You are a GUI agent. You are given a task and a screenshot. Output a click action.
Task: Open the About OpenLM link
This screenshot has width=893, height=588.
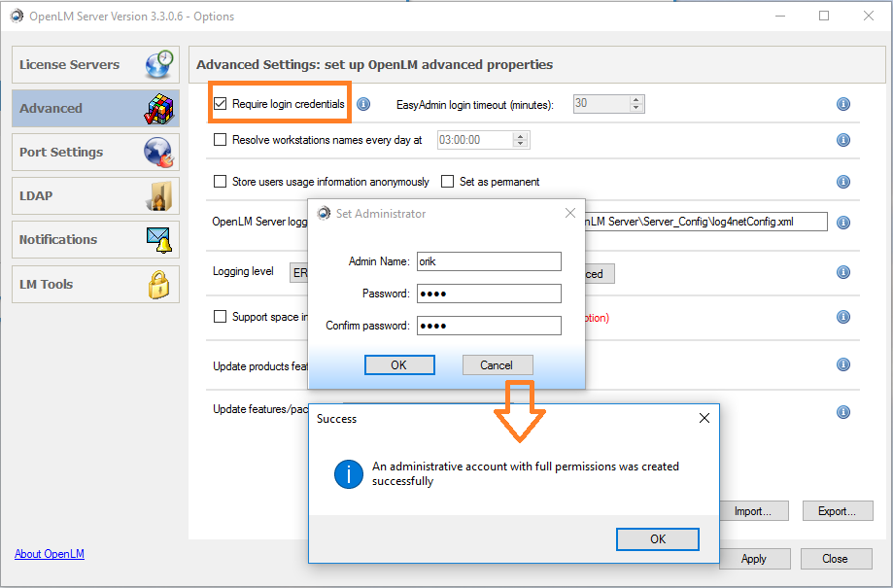click(50, 554)
